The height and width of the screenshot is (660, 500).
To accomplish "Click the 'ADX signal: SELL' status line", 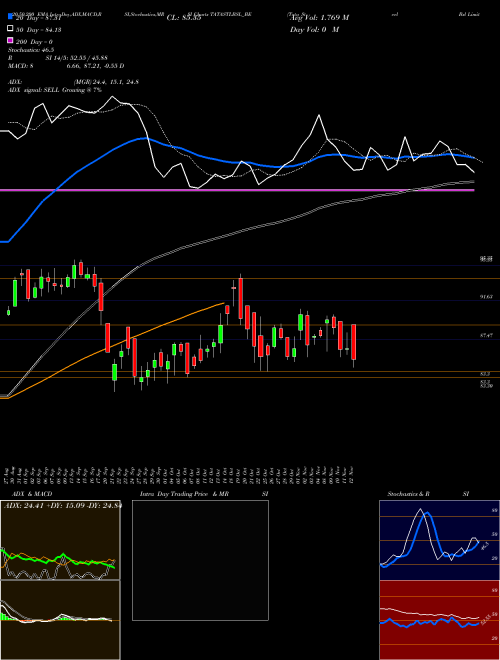I will click(x=55, y=90).
